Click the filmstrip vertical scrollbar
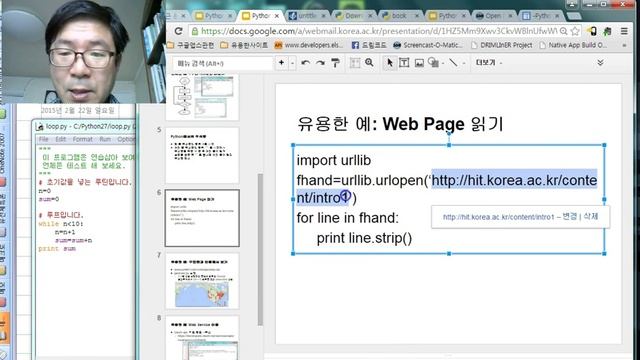This screenshot has width=640, height=360. click(x=260, y=249)
